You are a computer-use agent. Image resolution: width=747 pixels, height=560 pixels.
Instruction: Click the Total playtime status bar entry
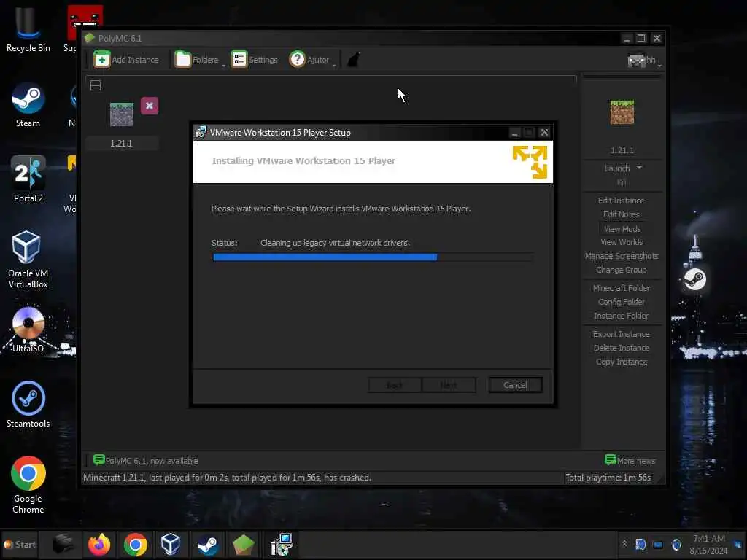click(x=608, y=478)
